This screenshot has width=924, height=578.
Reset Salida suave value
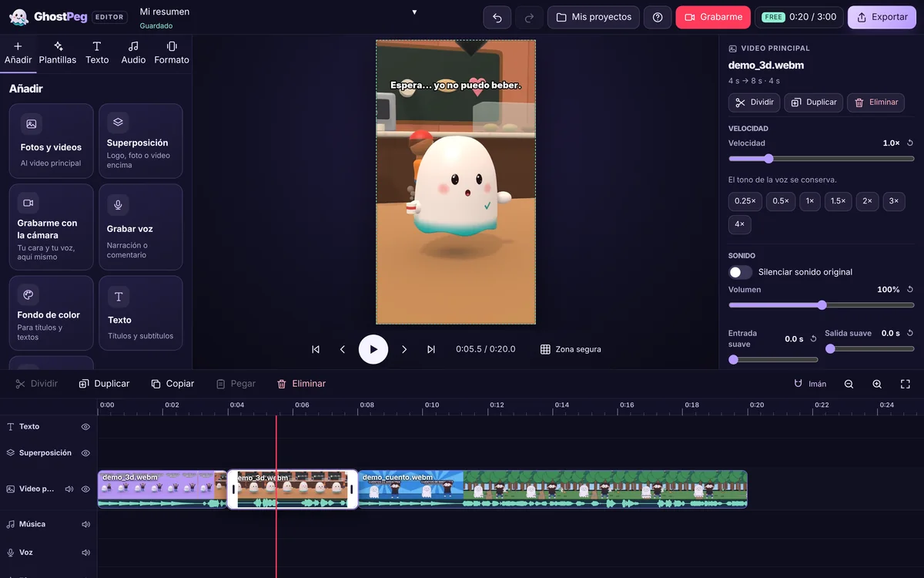click(910, 334)
